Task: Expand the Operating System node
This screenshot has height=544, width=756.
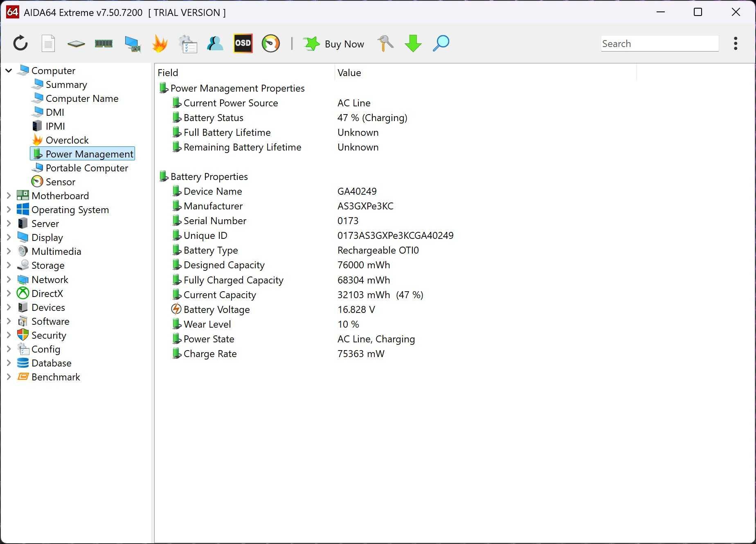Action: tap(9, 209)
